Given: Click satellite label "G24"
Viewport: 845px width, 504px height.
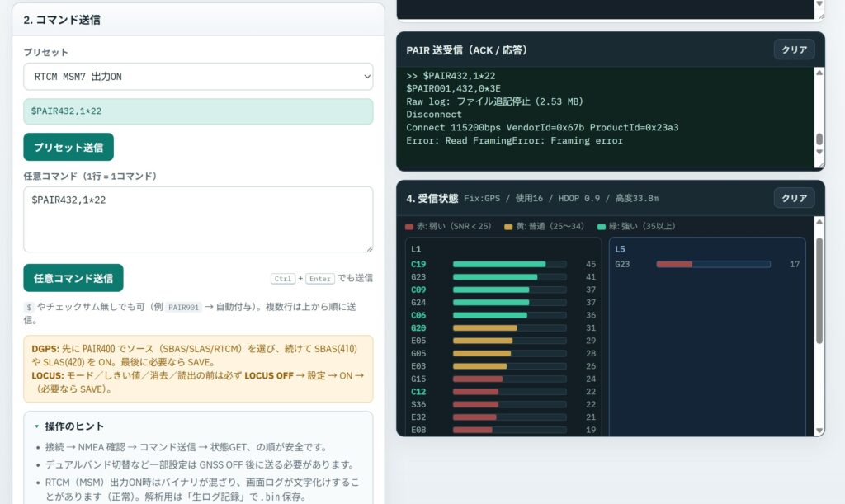Looking at the screenshot, I should 418,303.
